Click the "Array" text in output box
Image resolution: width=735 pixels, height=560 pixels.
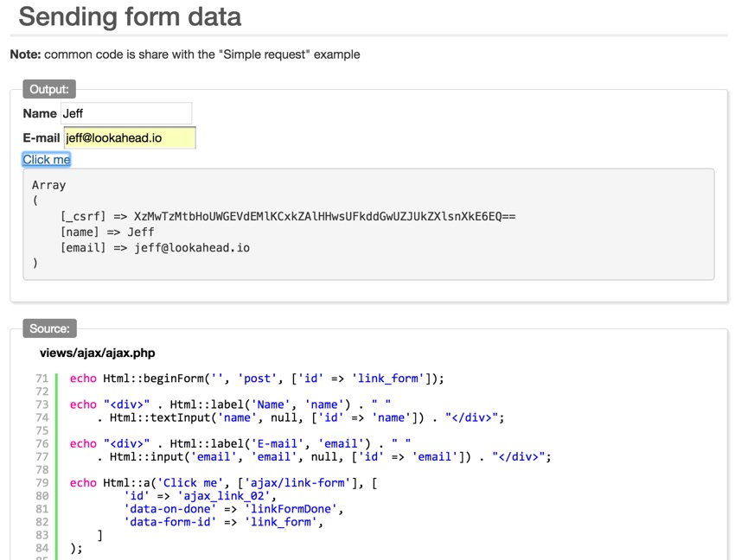pyautogui.click(x=48, y=185)
